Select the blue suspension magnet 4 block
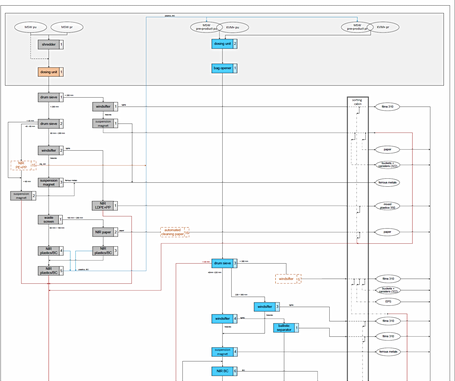Viewport: 455px width, 381px height. pyautogui.click(x=224, y=352)
